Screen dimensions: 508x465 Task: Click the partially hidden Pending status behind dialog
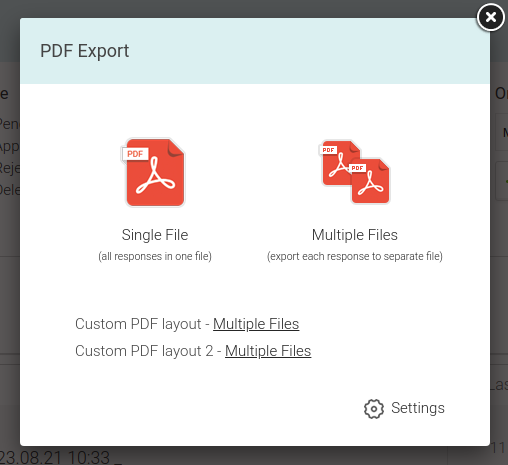point(10,124)
